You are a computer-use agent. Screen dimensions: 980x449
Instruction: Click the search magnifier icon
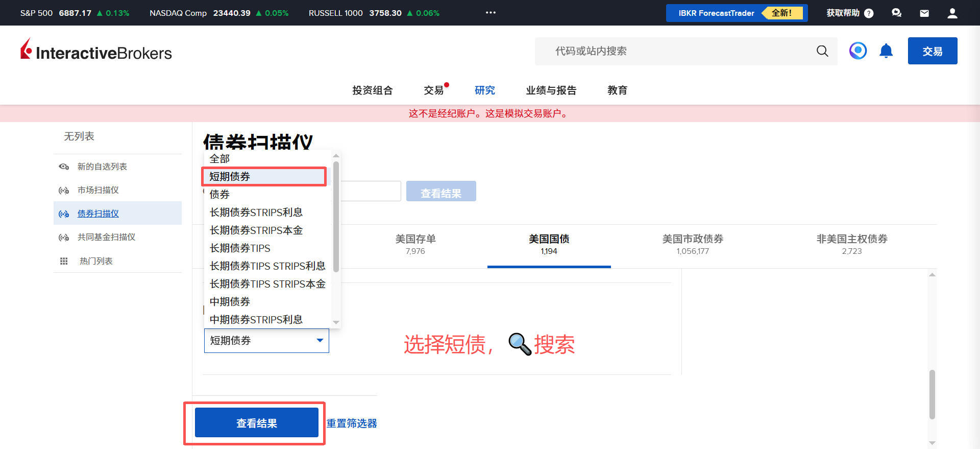822,51
